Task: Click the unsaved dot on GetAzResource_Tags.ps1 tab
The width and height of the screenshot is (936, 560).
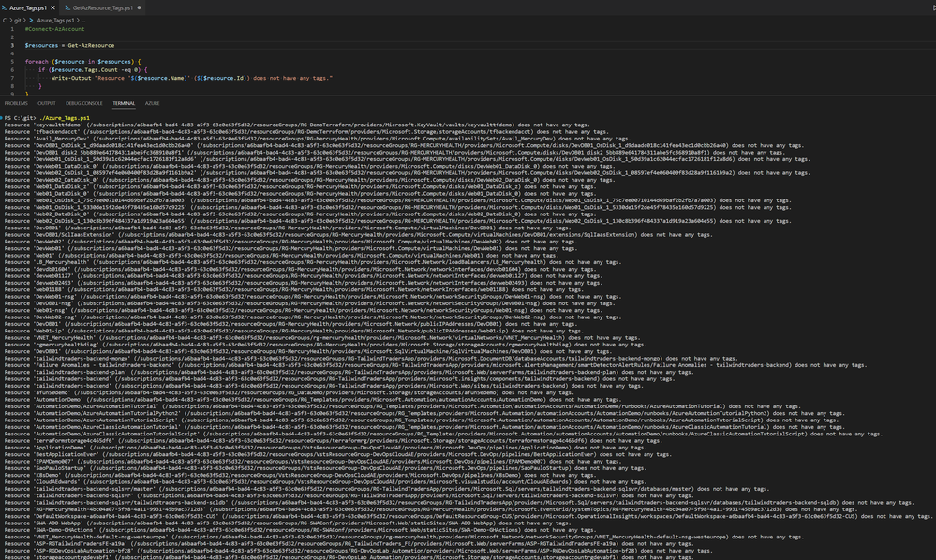Action: (x=139, y=7)
